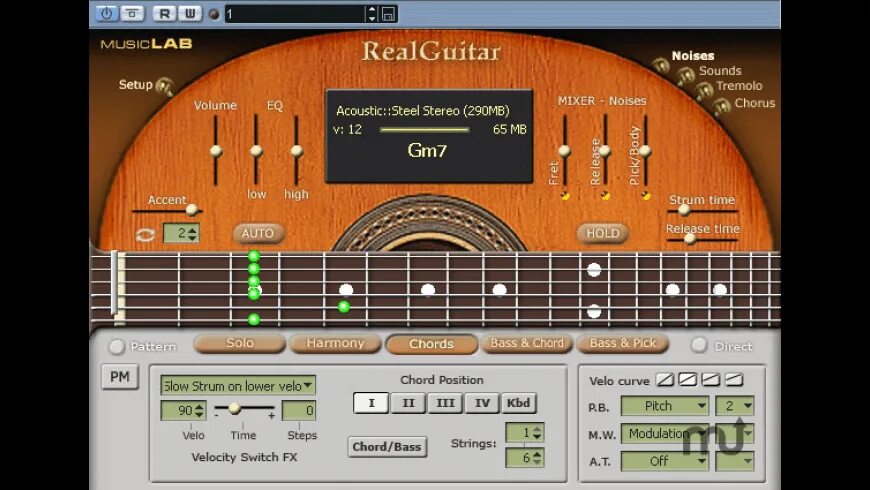Switch to the Bass & Chord tab
Screen dimensions: 870x490
(527, 343)
